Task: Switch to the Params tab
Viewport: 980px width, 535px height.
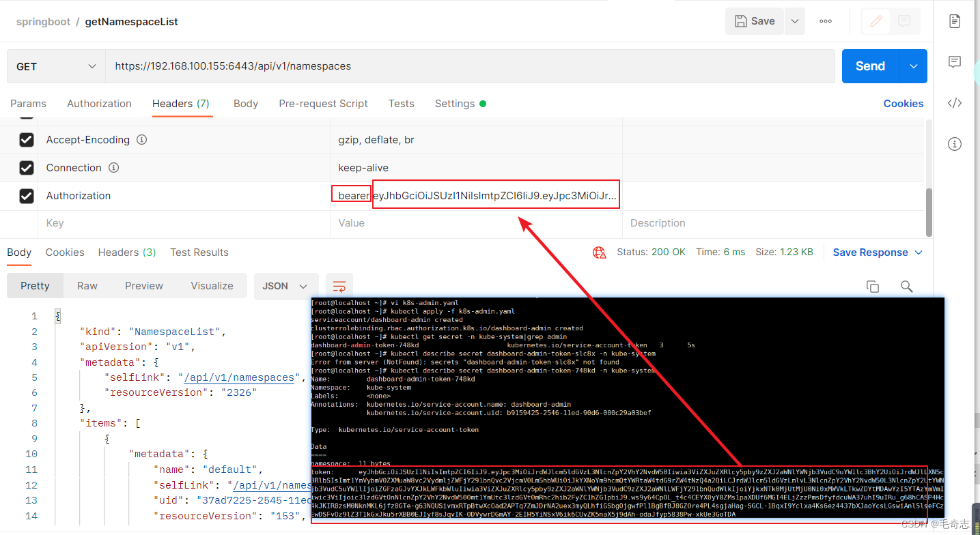Action: click(x=28, y=104)
